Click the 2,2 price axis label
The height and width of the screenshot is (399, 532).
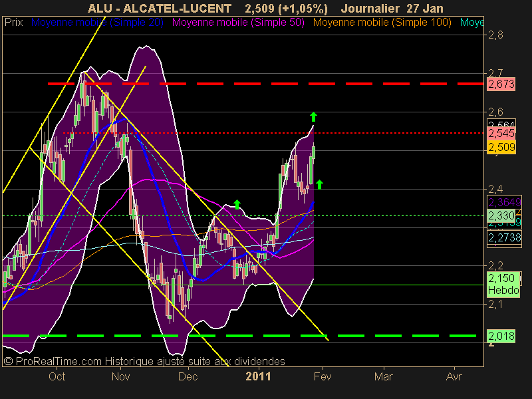[495, 265]
